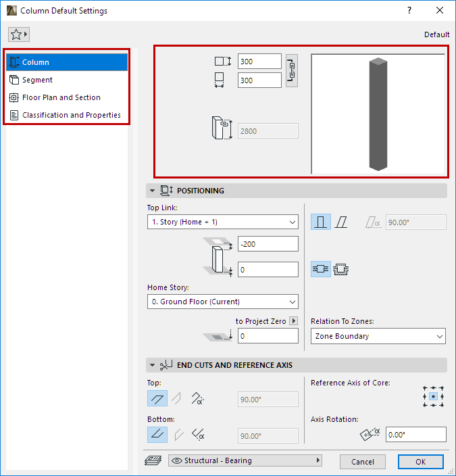
Task: Click the help question mark button
Action: 409,11
